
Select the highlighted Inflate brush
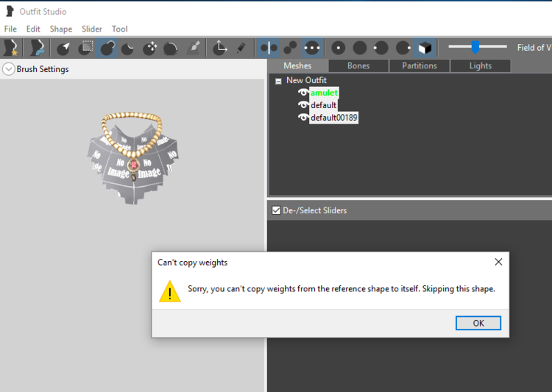[107, 48]
